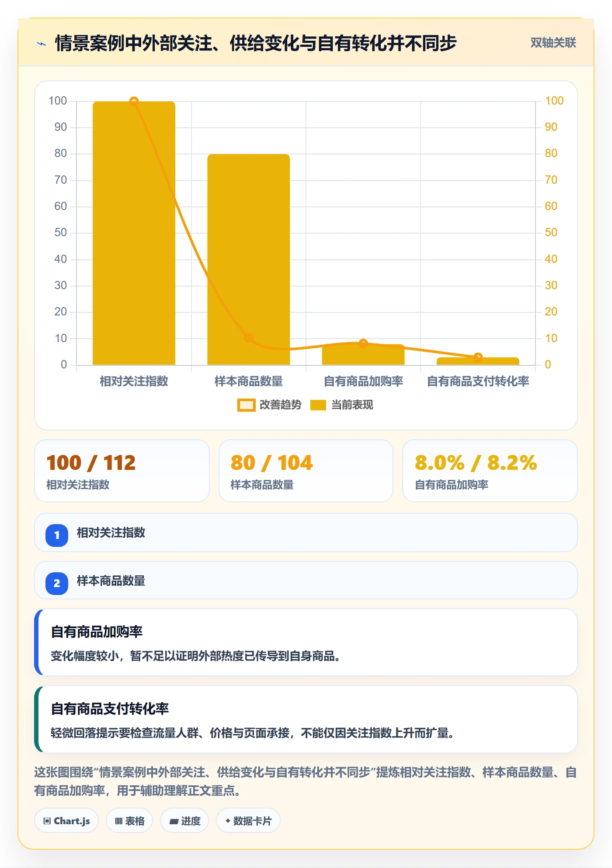The width and height of the screenshot is (612, 868).
Task: Click the 样本商品数量 bar in chart
Action: tap(248, 259)
